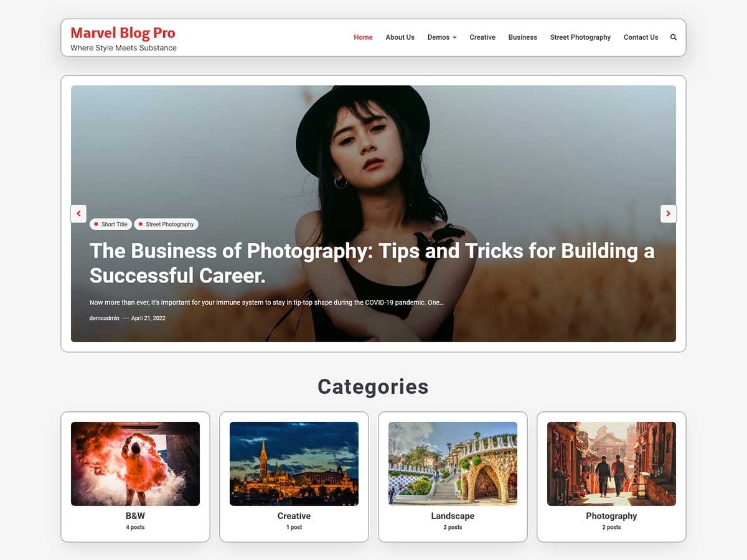The width and height of the screenshot is (747, 560).
Task: Advance slider with the right arrow
Action: (x=668, y=213)
